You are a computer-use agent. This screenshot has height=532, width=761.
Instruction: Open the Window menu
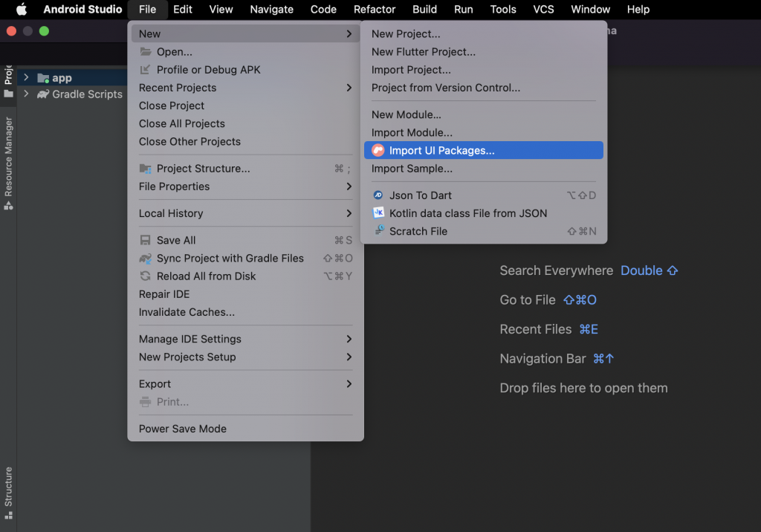coord(590,9)
